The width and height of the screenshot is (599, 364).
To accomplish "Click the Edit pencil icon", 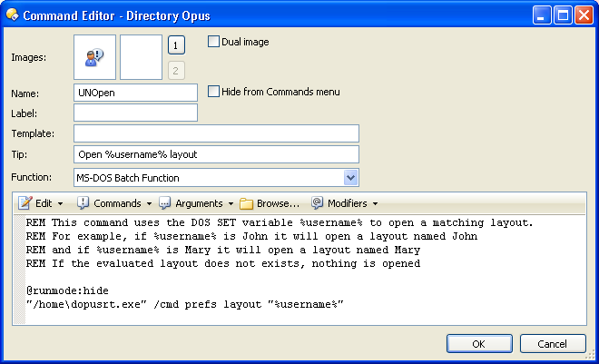I will pos(25,203).
